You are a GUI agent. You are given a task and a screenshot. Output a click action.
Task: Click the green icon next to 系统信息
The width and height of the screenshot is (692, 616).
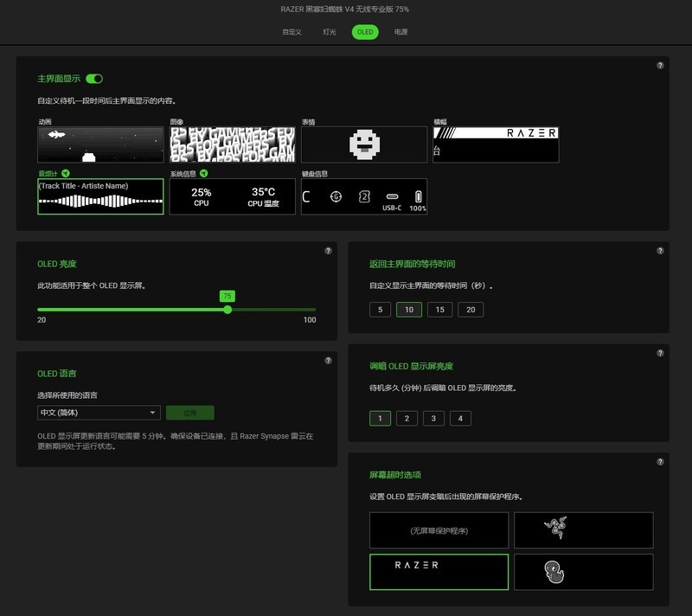coord(203,173)
